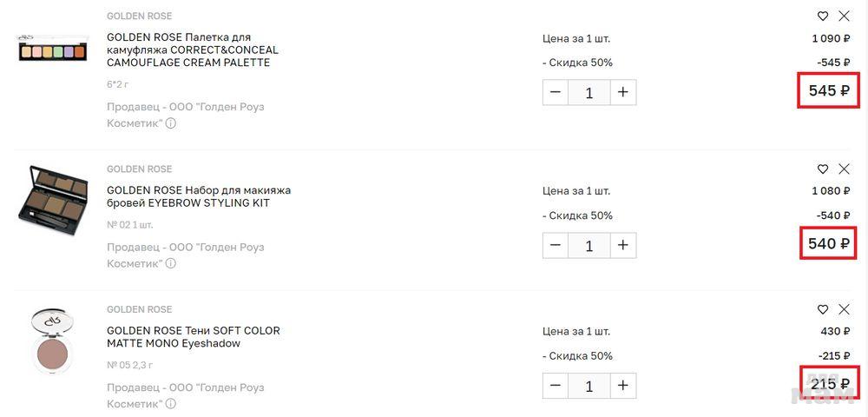This screenshot has height=417, width=868.
Task: Increase quantity of Eyebrow Styling Kit
Action: click(x=622, y=245)
